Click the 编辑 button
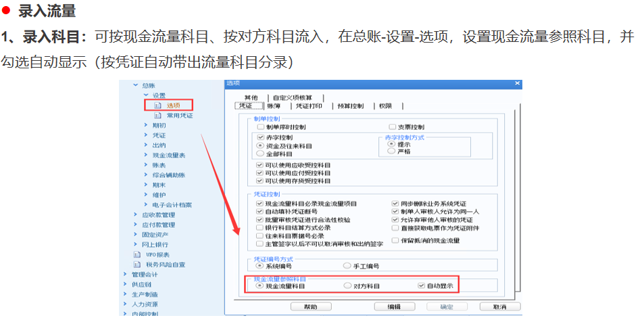This screenshot has height=320, width=644. (394, 307)
